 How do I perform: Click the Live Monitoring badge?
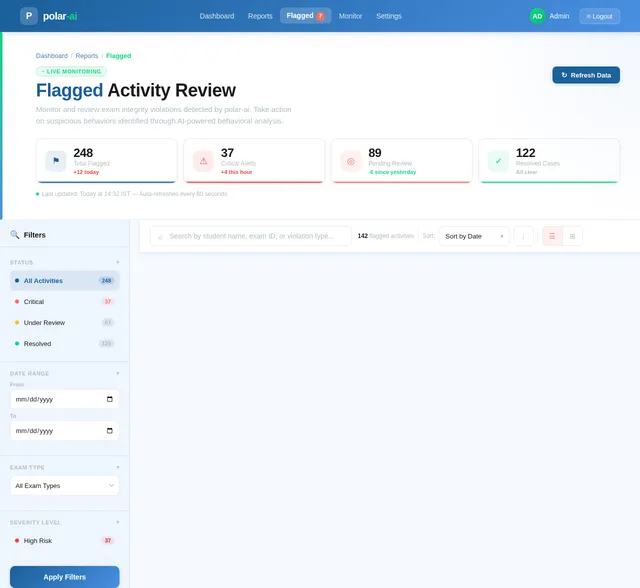[71, 71]
